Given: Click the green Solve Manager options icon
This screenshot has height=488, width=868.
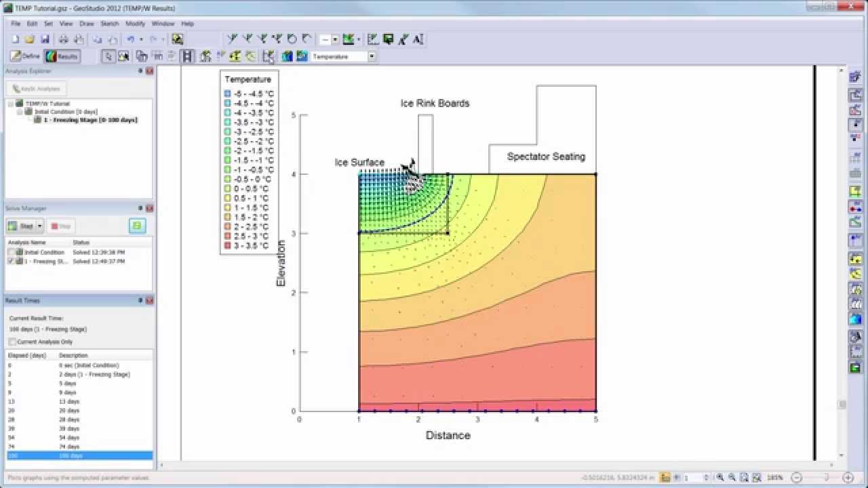Looking at the screenshot, I should 137,226.
